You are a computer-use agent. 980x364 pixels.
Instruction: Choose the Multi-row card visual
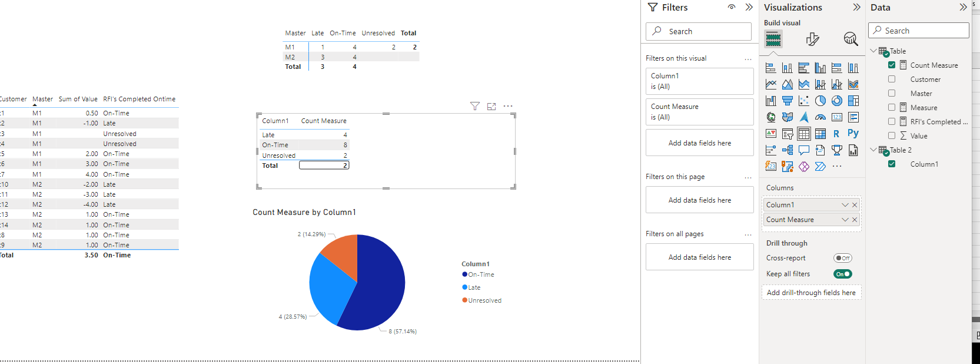point(853,117)
